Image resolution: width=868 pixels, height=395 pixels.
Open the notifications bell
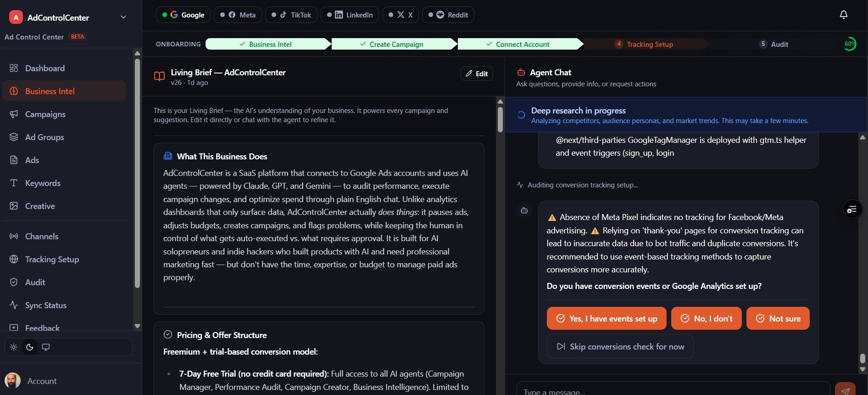click(843, 15)
